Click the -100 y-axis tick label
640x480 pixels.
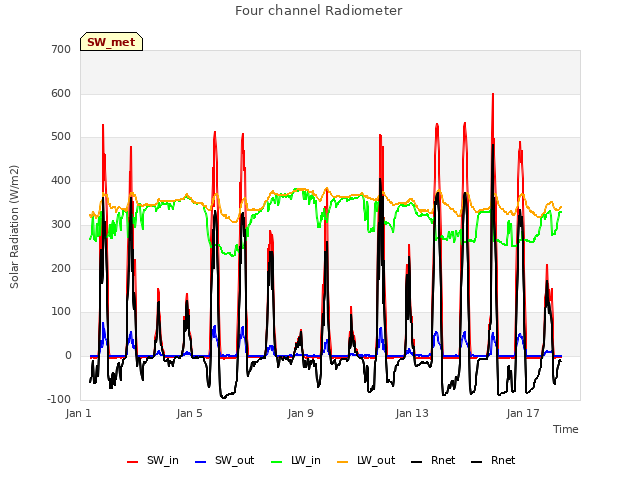click(59, 399)
